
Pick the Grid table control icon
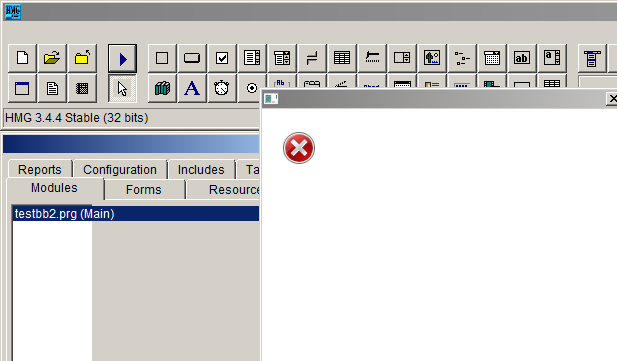pos(342,58)
